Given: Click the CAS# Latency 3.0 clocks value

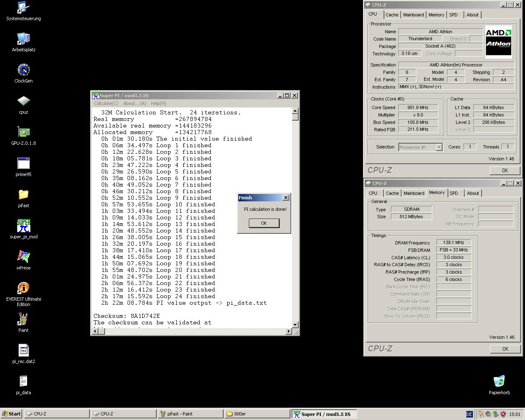Looking at the screenshot, I should [454, 257].
